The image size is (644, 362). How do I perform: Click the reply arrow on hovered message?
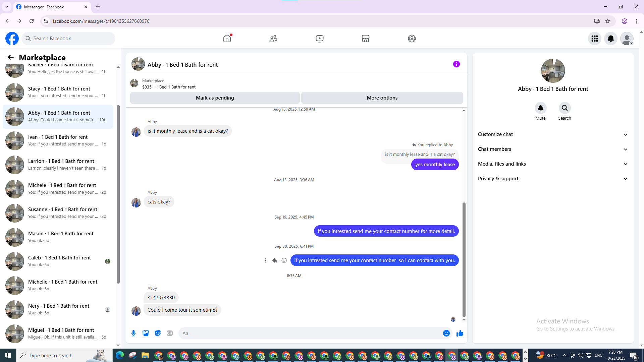point(275,260)
